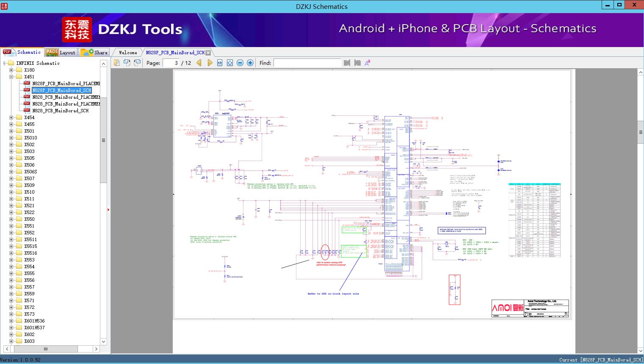Zoom in with the plus icon

pyautogui.click(x=250, y=63)
